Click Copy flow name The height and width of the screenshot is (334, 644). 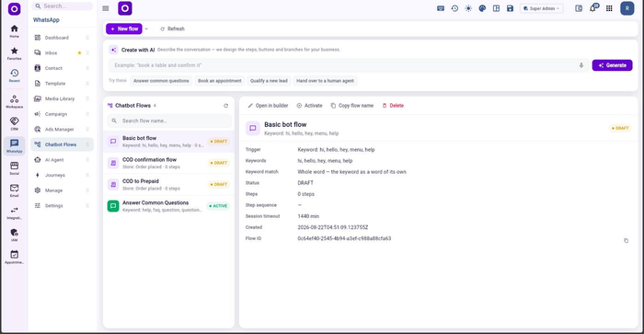(352, 106)
